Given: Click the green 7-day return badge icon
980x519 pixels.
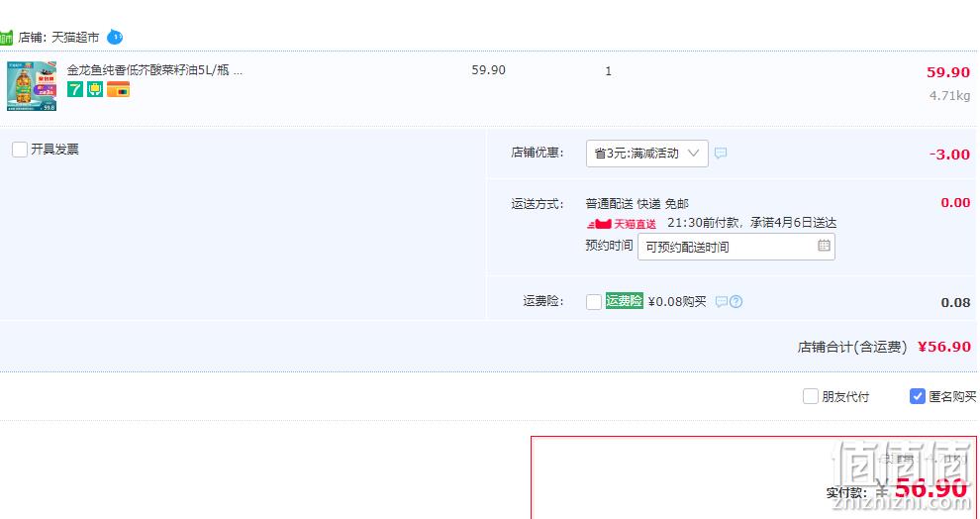Looking at the screenshot, I should point(75,89).
